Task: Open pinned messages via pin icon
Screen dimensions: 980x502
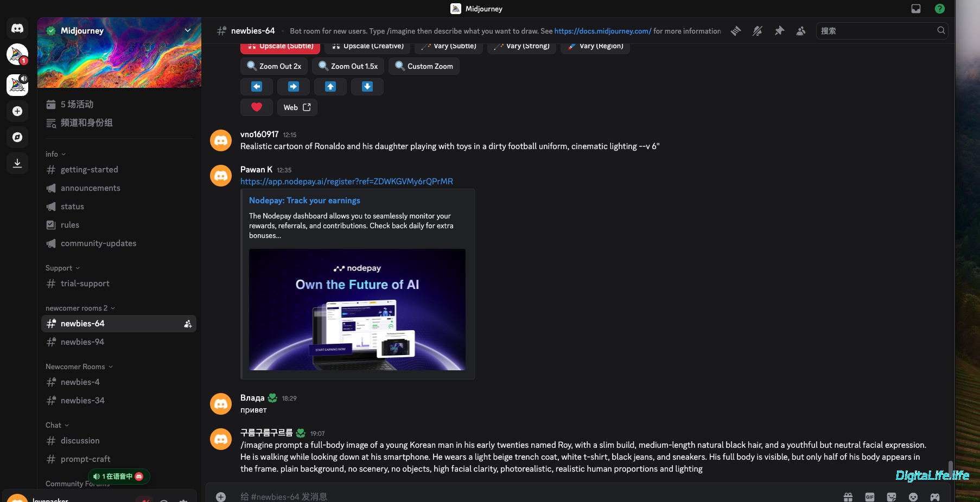Action: coord(779,31)
